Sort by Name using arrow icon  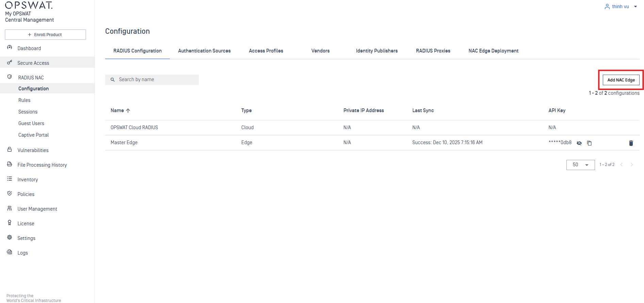pyautogui.click(x=128, y=110)
